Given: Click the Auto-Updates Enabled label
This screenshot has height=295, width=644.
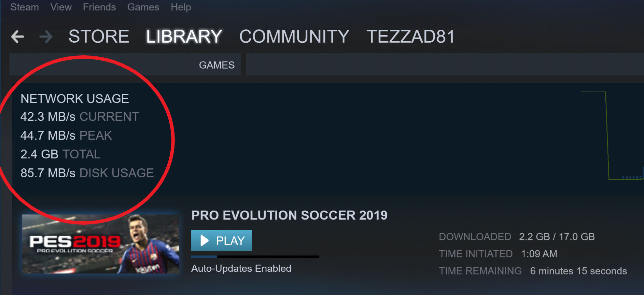Looking at the screenshot, I should pos(241,268).
